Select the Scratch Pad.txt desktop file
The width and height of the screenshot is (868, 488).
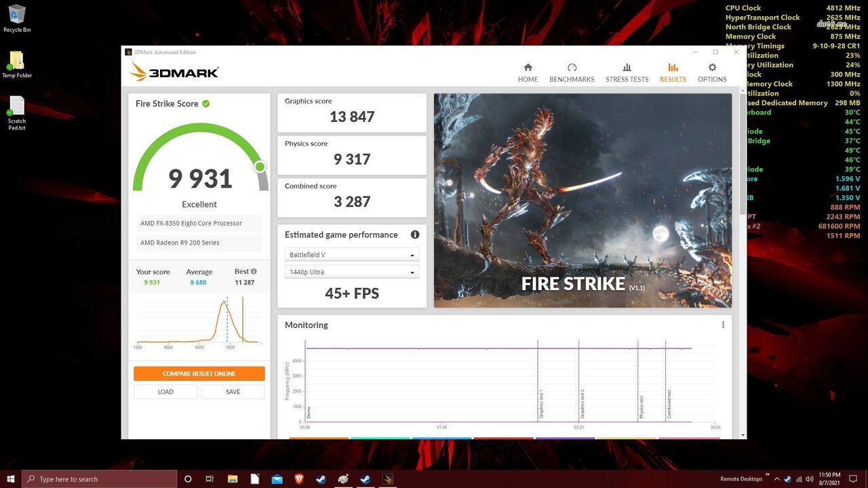tap(16, 107)
